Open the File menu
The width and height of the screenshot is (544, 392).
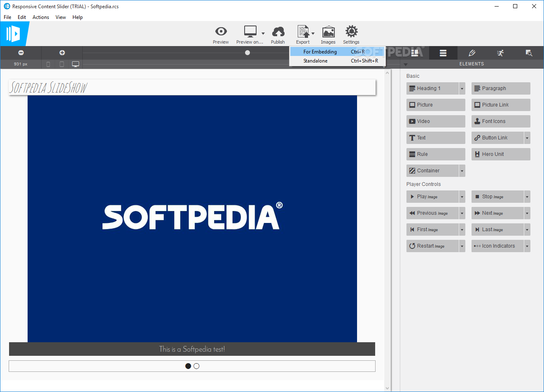(x=7, y=17)
